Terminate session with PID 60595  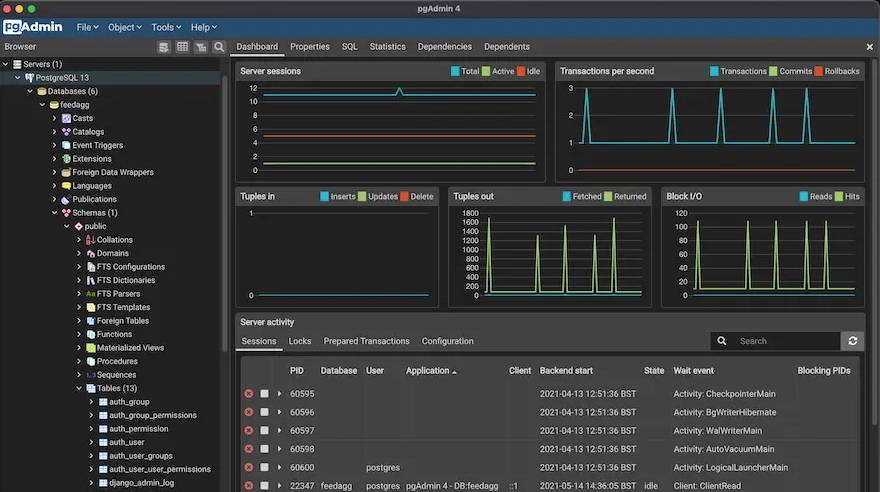coord(249,394)
